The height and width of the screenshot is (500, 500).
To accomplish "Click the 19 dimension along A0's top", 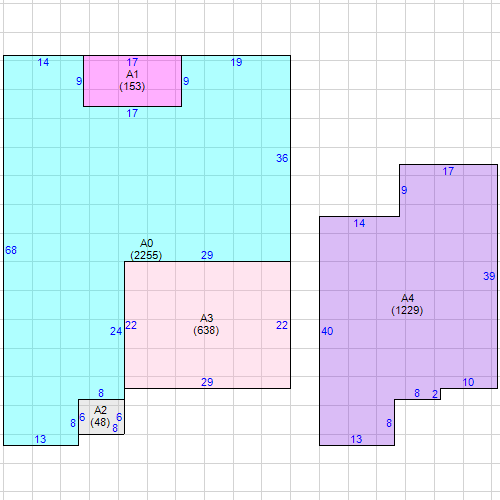I will coord(236,62).
